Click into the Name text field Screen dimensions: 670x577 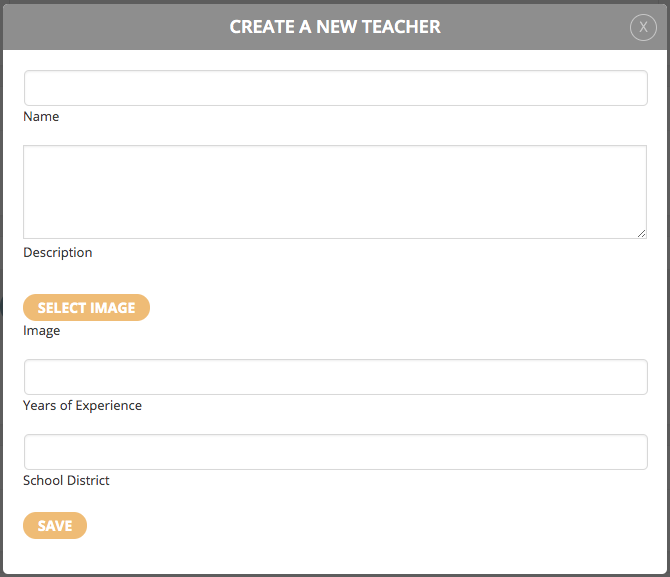click(x=335, y=88)
